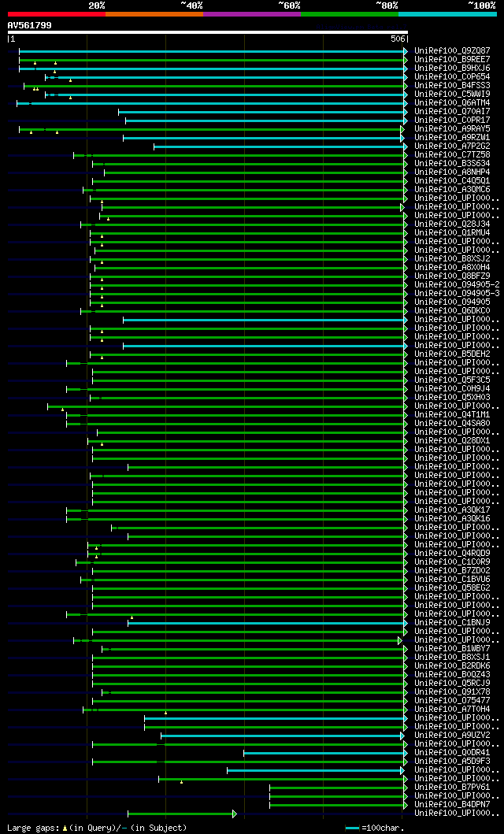Select the UniRef100_Q6ATM4 label

pyautogui.click(x=453, y=103)
